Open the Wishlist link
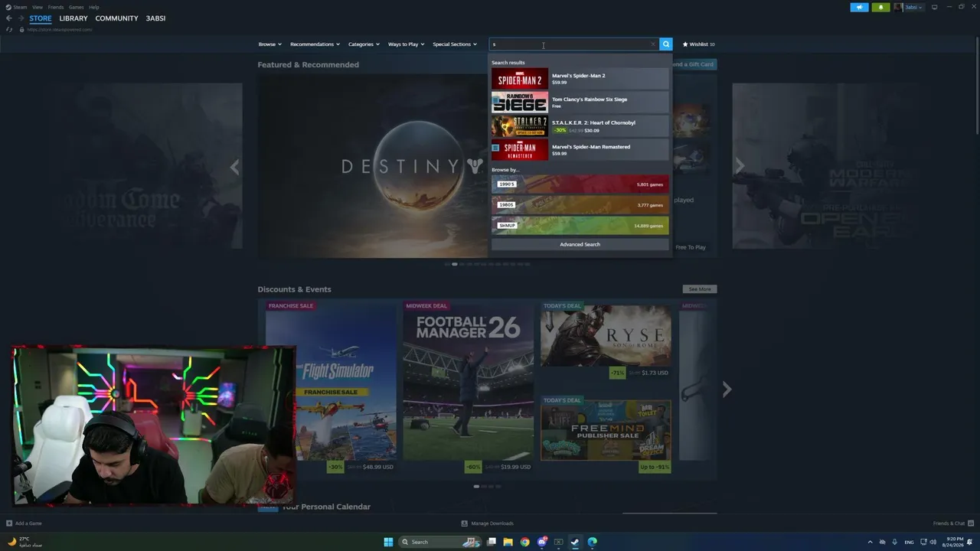The image size is (980, 551). pos(699,44)
